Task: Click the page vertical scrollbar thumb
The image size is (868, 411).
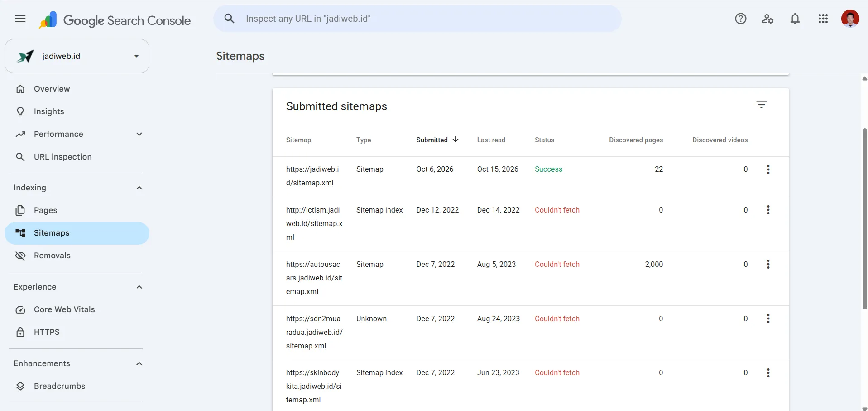Action: [x=864, y=219]
